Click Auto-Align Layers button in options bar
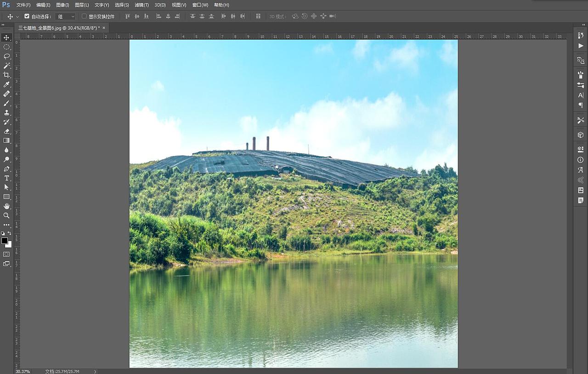 point(258,16)
